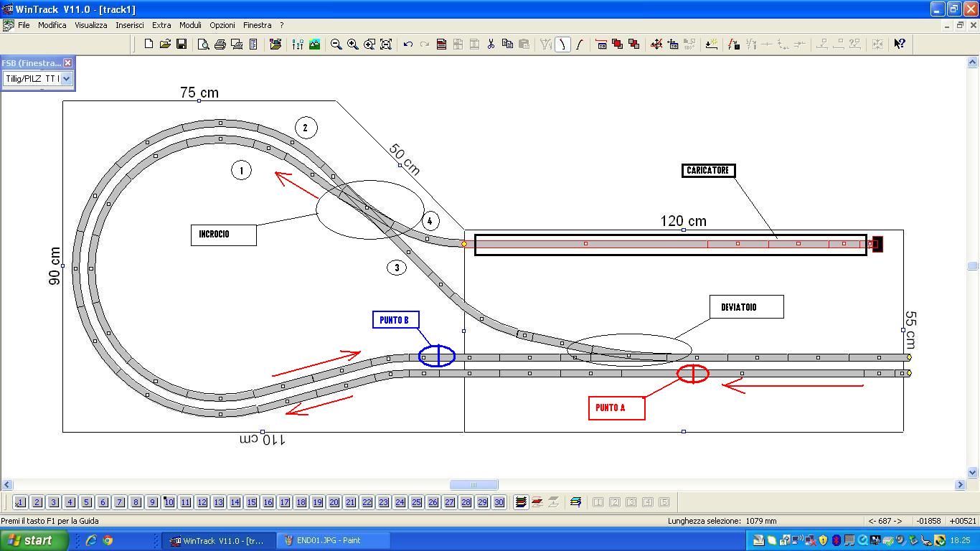Expand the Tillig/PILZ TT track system dropdown
Image resolution: width=980 pixels, height=551 pixels.
tap(66, 79)
